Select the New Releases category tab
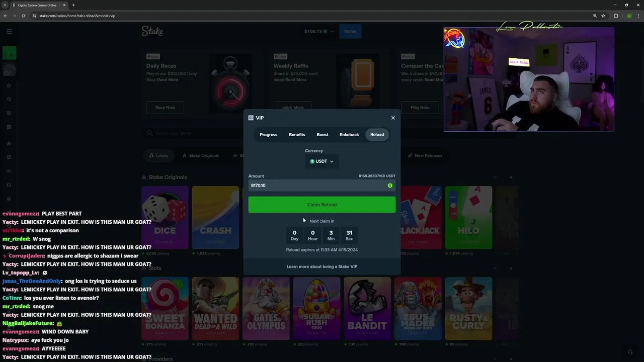The width and height of the screenshot is (644, 362). 425,155
